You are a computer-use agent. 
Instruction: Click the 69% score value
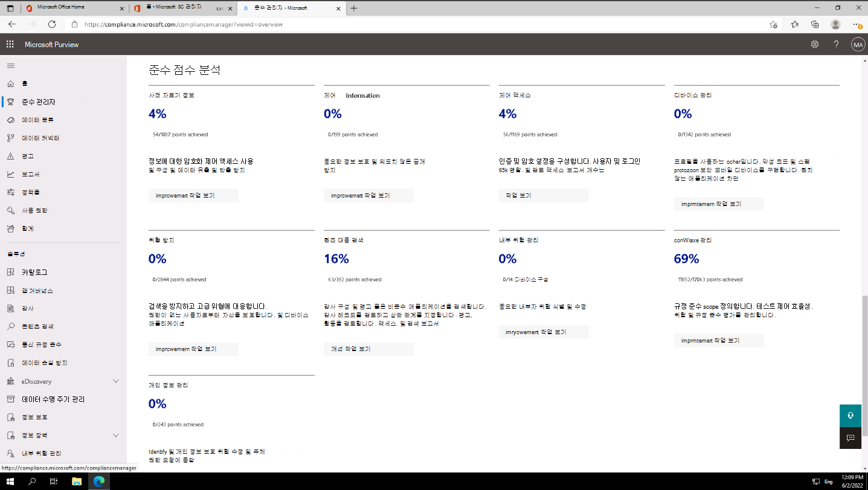click(687, 259)
